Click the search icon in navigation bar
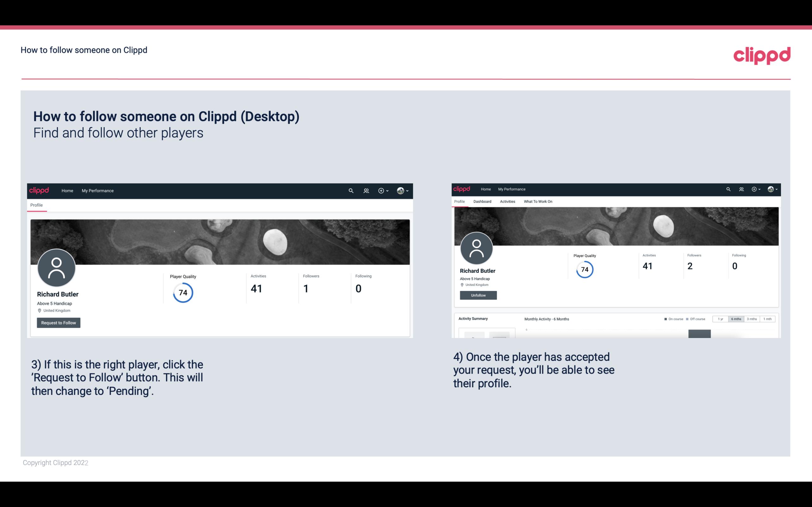Image resolution: width=812 pixels, height=507 pixels. click(351, 190)
